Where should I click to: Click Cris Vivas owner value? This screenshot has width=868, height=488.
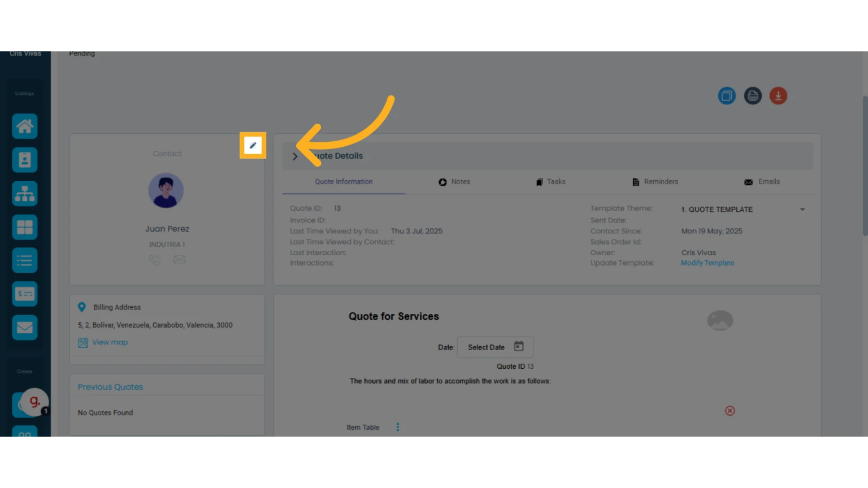click(698, 253)
